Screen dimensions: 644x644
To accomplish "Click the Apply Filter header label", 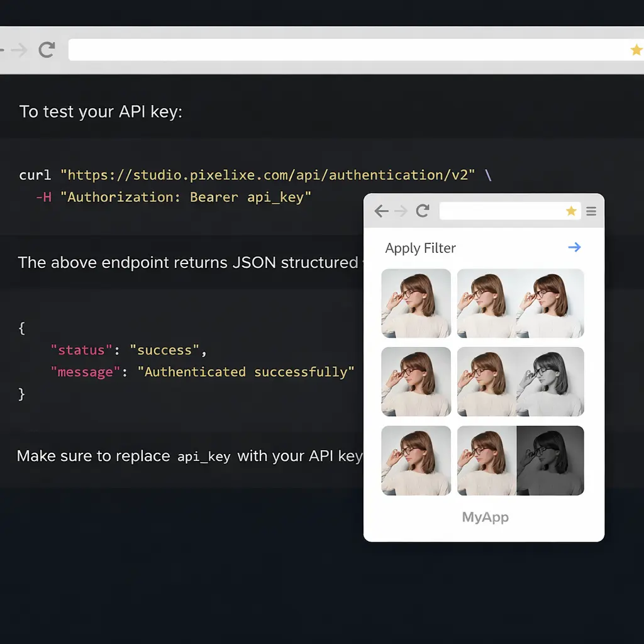I will [x=420, y=248].
